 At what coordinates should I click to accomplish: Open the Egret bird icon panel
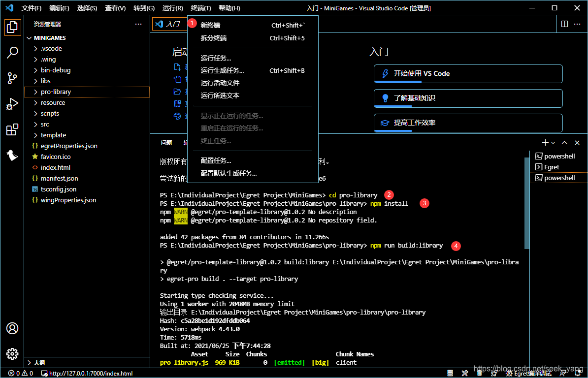point(12,155)
